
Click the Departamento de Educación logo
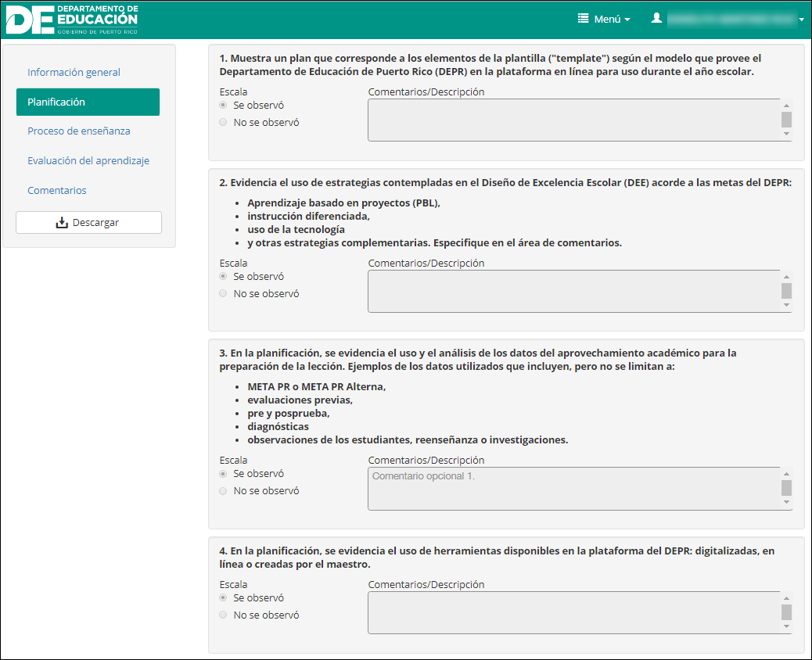coord(72,19)
